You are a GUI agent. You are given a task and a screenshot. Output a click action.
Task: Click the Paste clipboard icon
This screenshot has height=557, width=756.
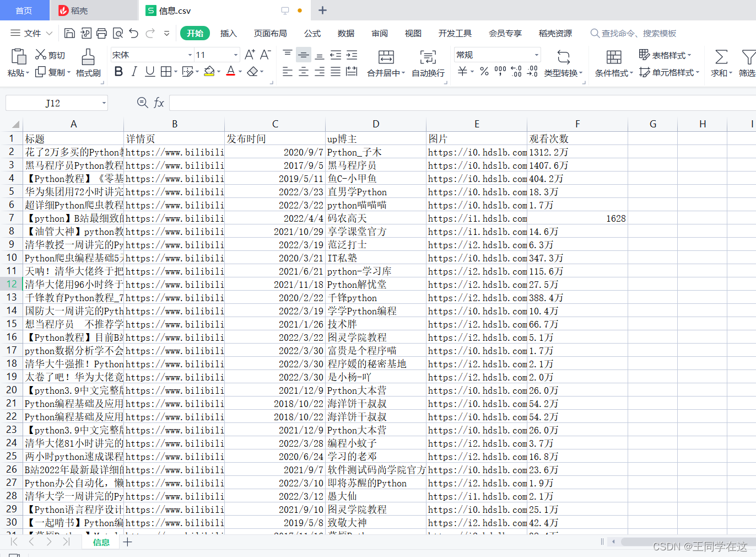tap(18, 57)
